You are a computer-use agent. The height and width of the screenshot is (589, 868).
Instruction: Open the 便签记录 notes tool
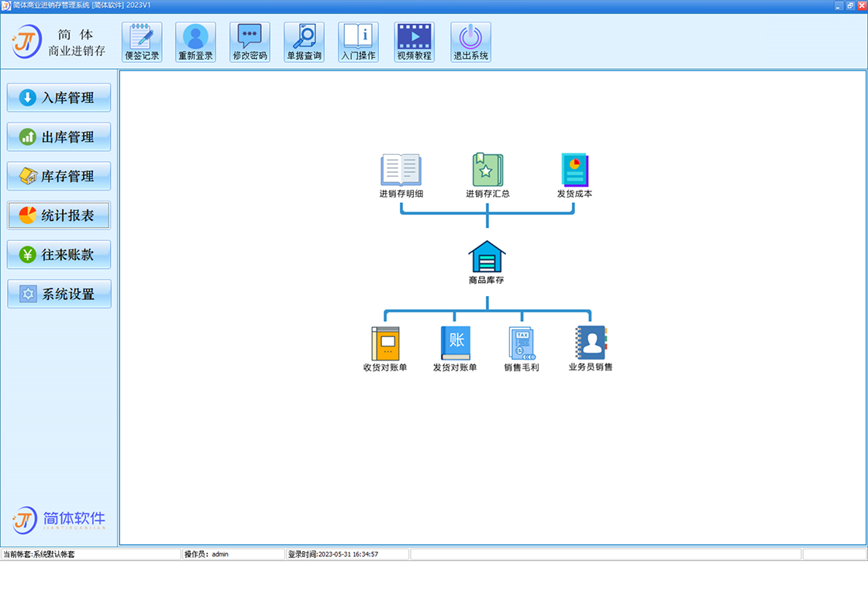tap(142, 42)
